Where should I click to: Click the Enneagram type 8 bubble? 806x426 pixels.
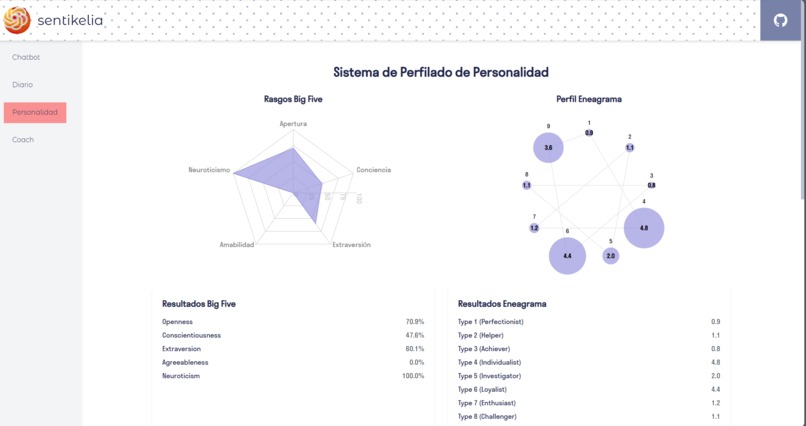[526, 185]
